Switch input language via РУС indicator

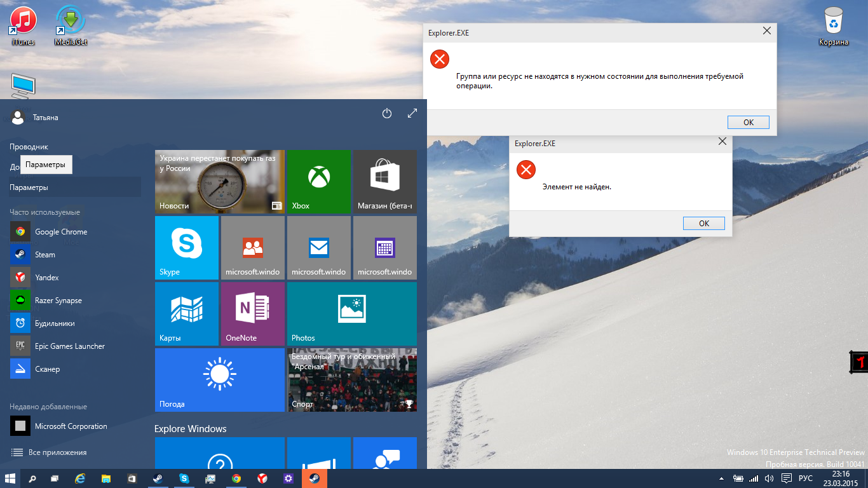[806, 478]
